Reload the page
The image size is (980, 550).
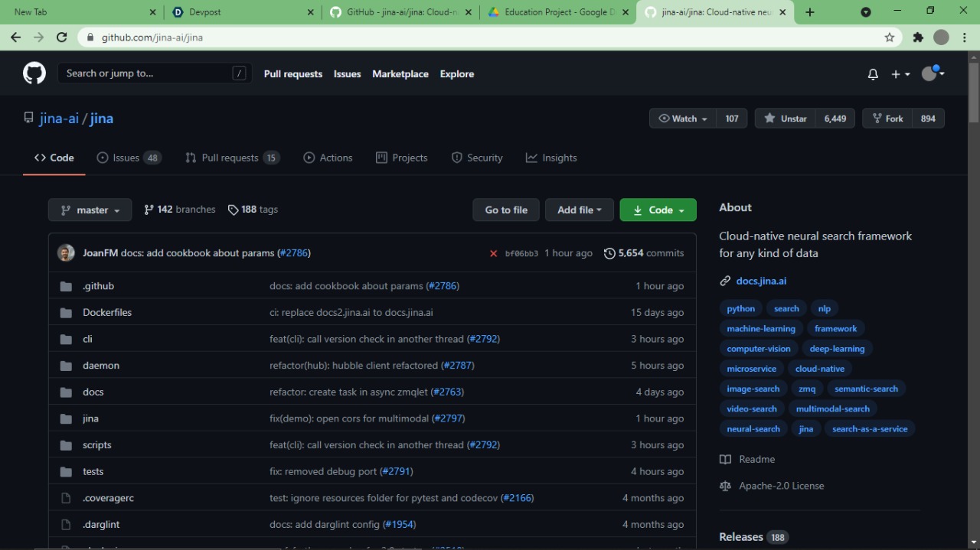62,37
